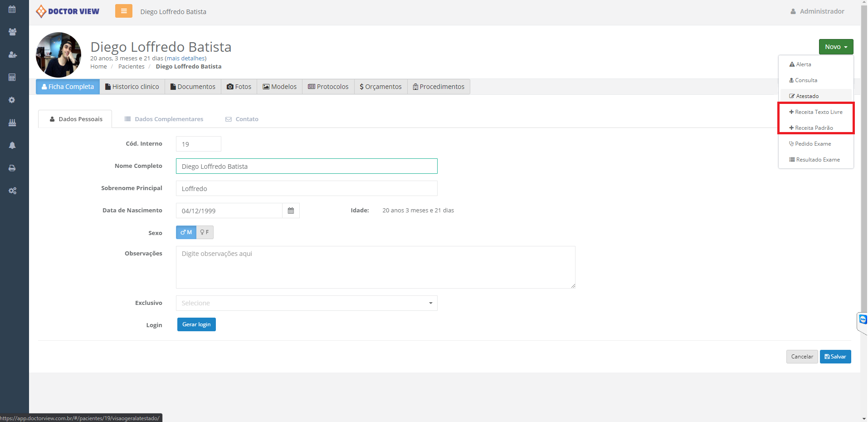
Task: Open the date picker calendar icon
Action: click(x=291, y=211)
